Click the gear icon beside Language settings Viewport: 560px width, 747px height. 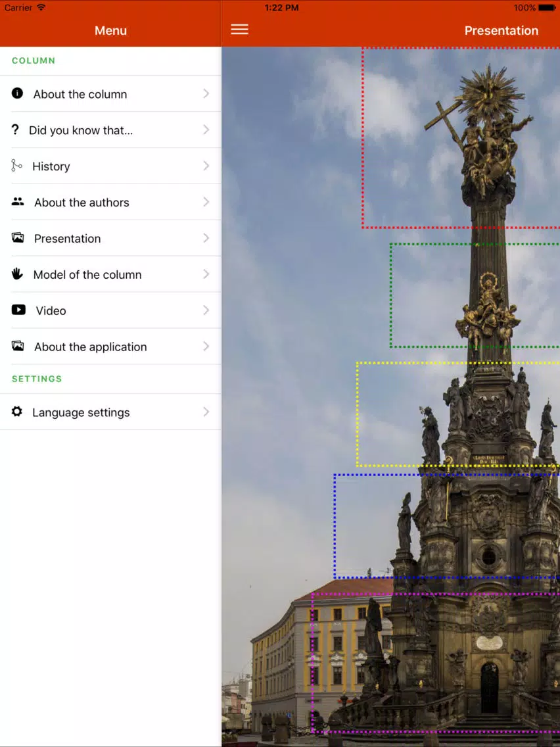[16, 411]
